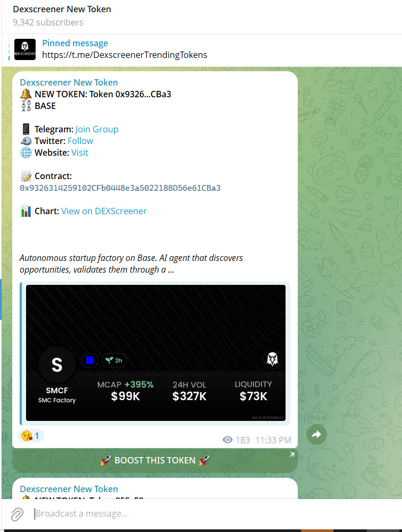This screenshot has height=532, width=402.
Task: Click the SMC Factory name text
Action: tap(57, 400)
